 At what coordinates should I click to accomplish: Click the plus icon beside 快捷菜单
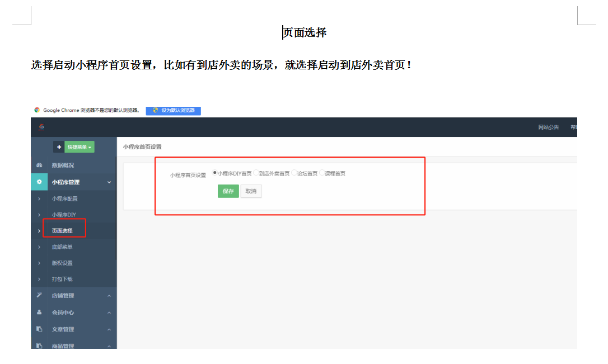click(x=59, y=147)
